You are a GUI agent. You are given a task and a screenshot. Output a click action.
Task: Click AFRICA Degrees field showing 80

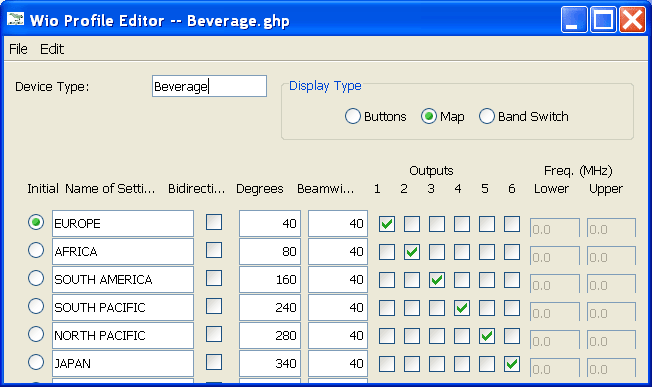[x=270, y=251]
